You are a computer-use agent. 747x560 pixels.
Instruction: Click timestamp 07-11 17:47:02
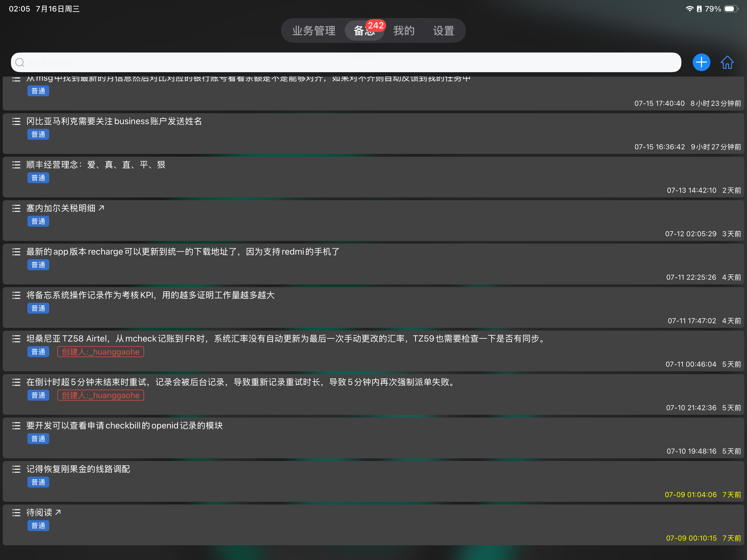692,321
